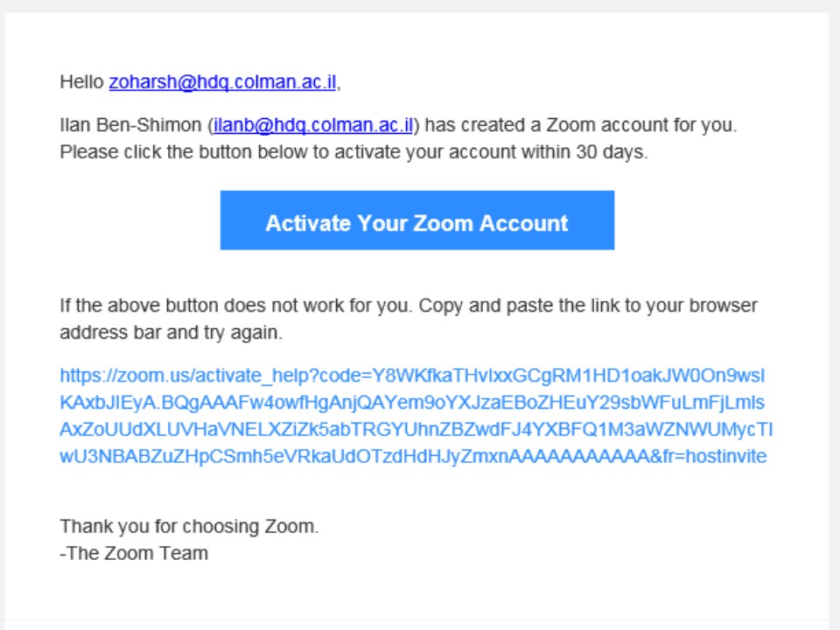Click the Copy and paste the link text
The height and width of the screenshot is (630, 840).
(x=520, y=305)
